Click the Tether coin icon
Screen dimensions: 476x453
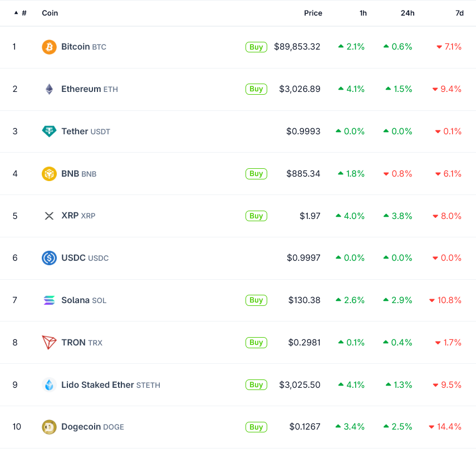[49, 131]
